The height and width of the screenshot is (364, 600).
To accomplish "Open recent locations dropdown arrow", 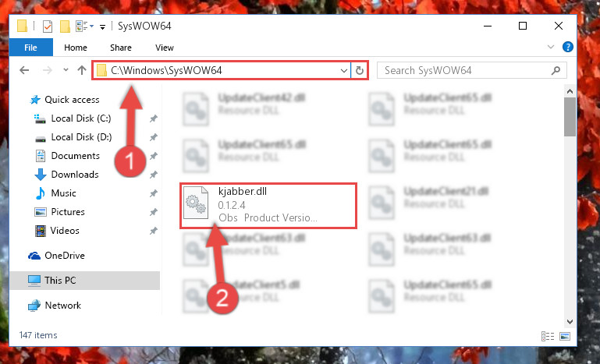I will (x=66, y=70).
